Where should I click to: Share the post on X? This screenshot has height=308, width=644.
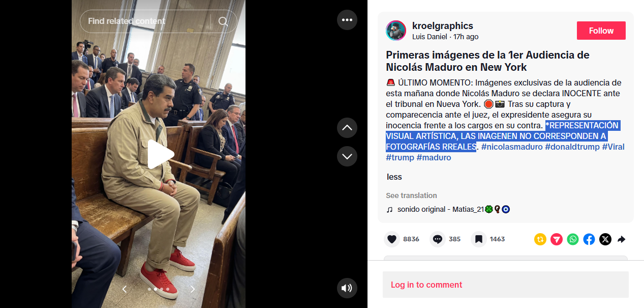coord(605,239)
